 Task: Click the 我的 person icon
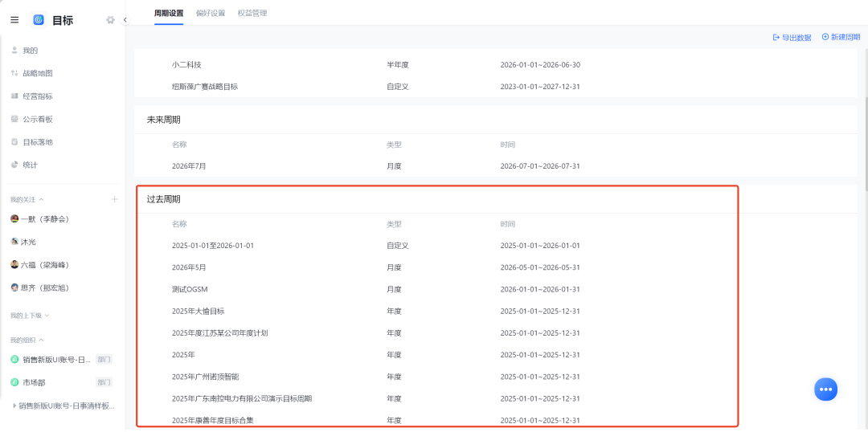point(15,51)
